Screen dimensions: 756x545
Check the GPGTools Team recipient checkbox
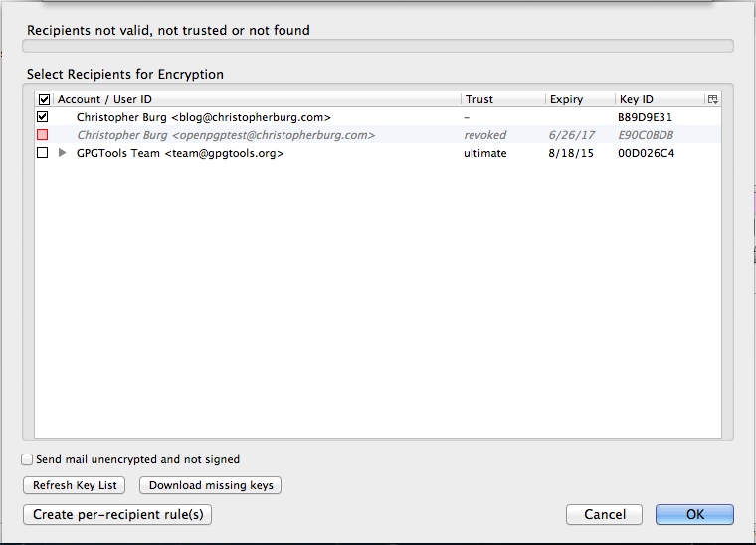point(43,153)
